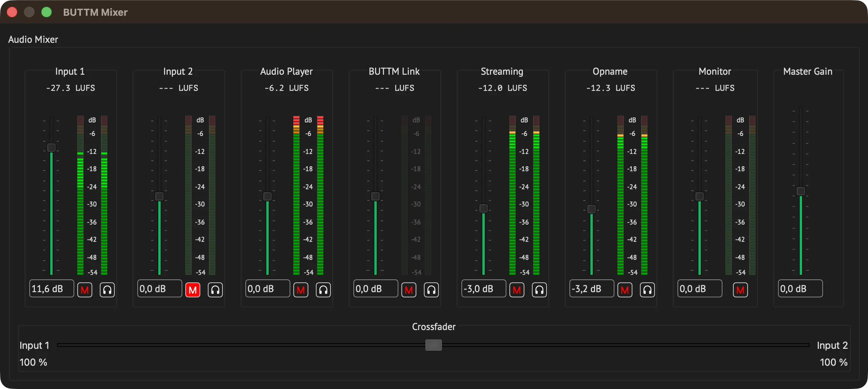Click the Crossfader handle
The height and width of the screenshot is (389, 868).
(434, 345)
